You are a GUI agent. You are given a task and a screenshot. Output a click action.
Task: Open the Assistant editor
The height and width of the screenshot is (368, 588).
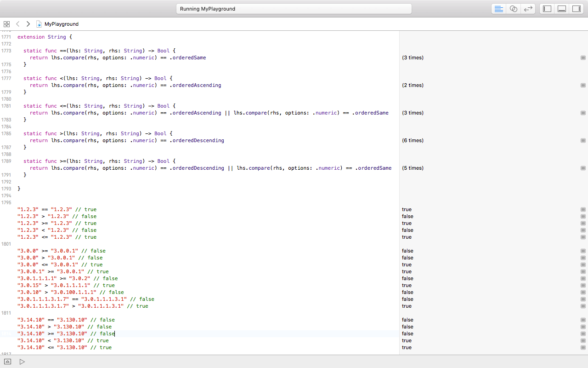[x=513, y=8]
